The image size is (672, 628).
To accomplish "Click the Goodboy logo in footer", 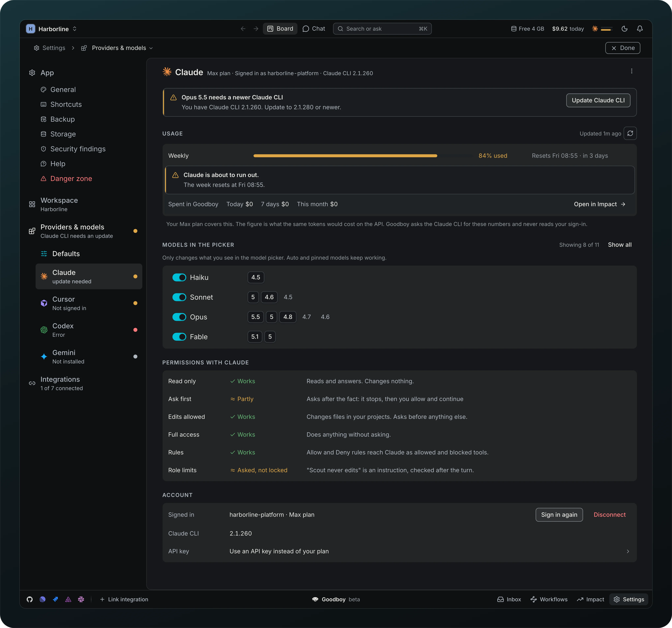I will tap(315, 599).
